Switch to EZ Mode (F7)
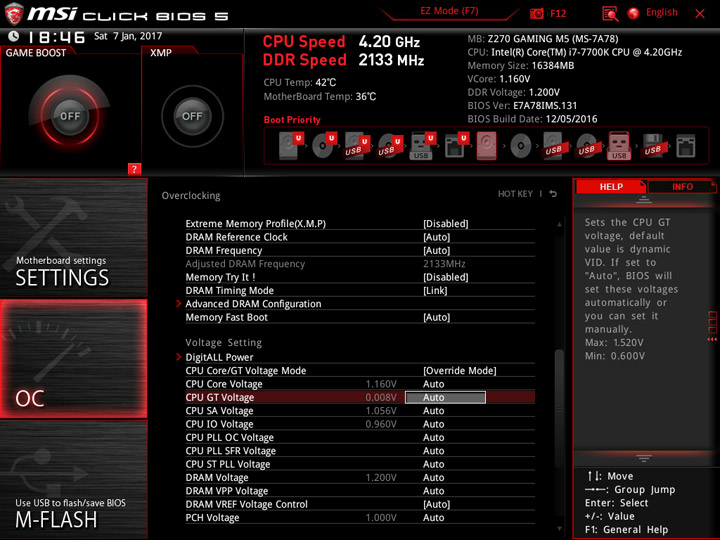The height and width of the screenshot is (540, 720). (x=449, y=11)
